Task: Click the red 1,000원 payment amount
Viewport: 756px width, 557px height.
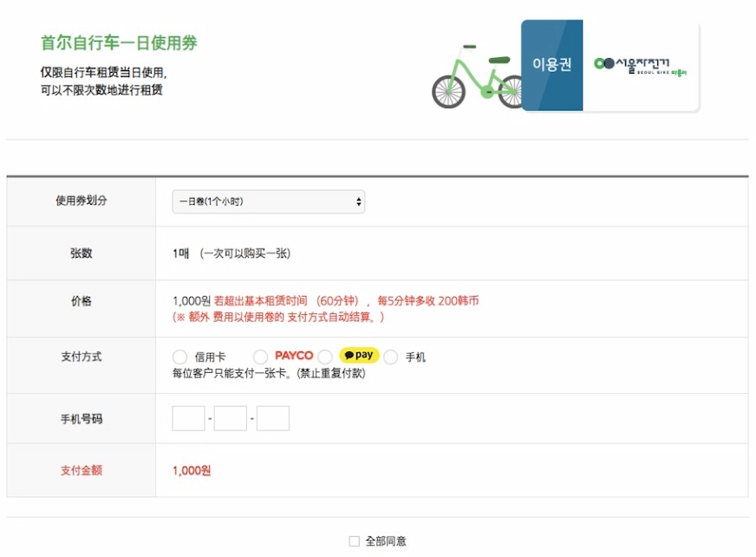Action: pyautogui.click(x=192, y=470)
